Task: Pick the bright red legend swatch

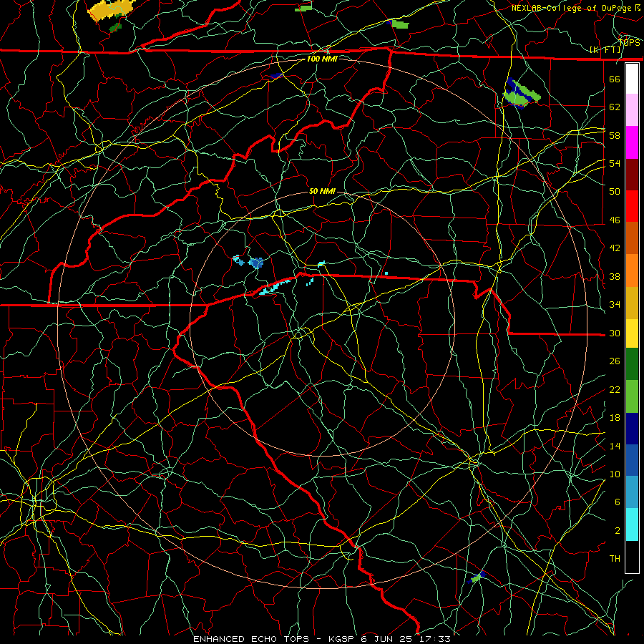Action: (x=632, y=206)
